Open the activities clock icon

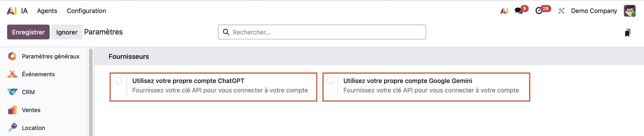point(539,11)
